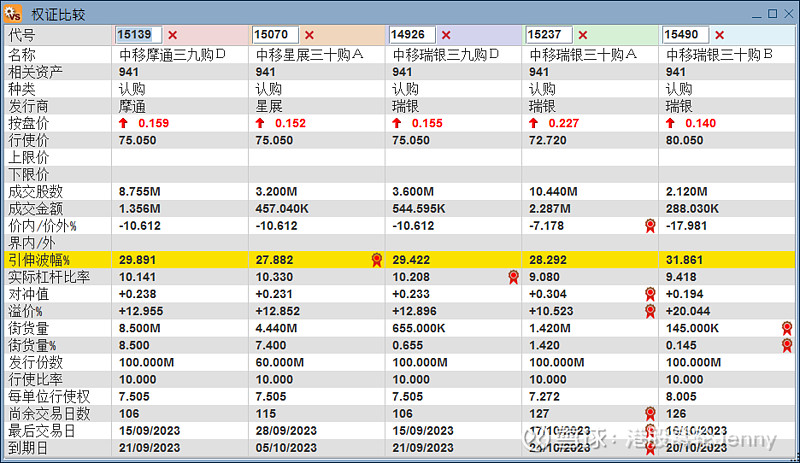Click the 到期日 row label

pos(29,448)
